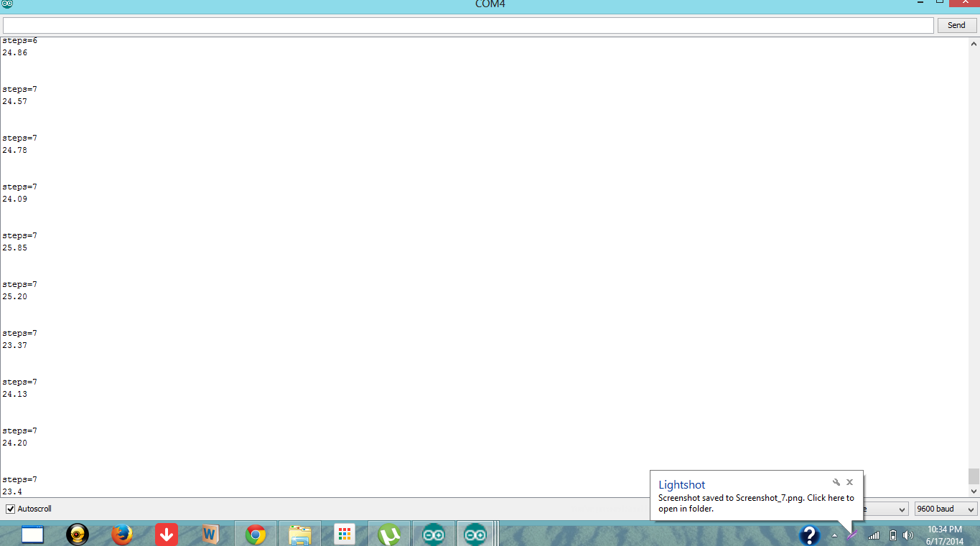The width and height of the screenshot is (980, 546).
Task: Disable the Autoscroll checkbox
Action: [x=11, y=509]
